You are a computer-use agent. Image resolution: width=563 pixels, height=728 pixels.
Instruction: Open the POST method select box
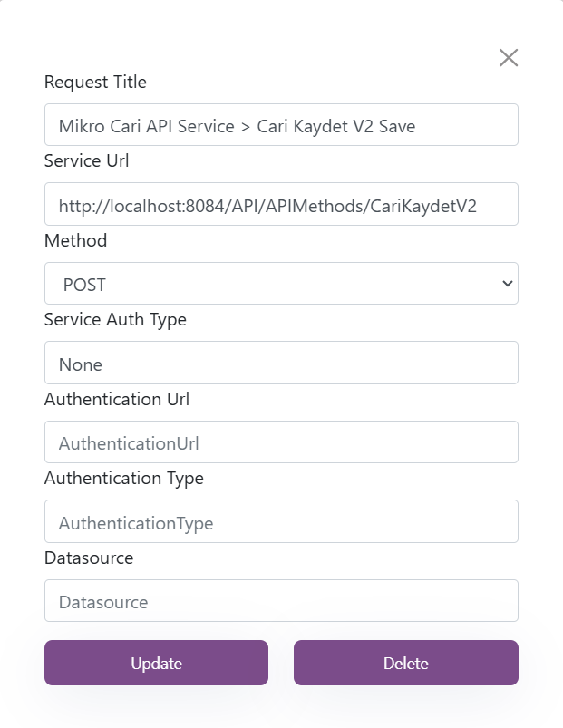281,283
